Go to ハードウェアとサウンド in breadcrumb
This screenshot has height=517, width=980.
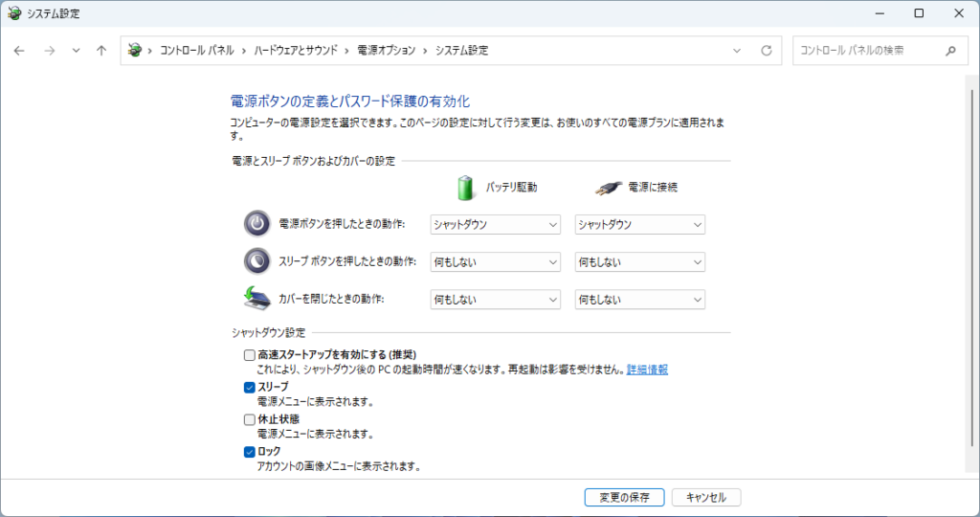[295, 51]
